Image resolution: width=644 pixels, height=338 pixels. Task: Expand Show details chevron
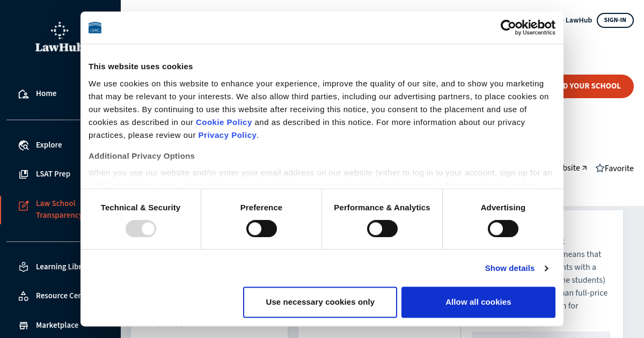tap(546, 268)
